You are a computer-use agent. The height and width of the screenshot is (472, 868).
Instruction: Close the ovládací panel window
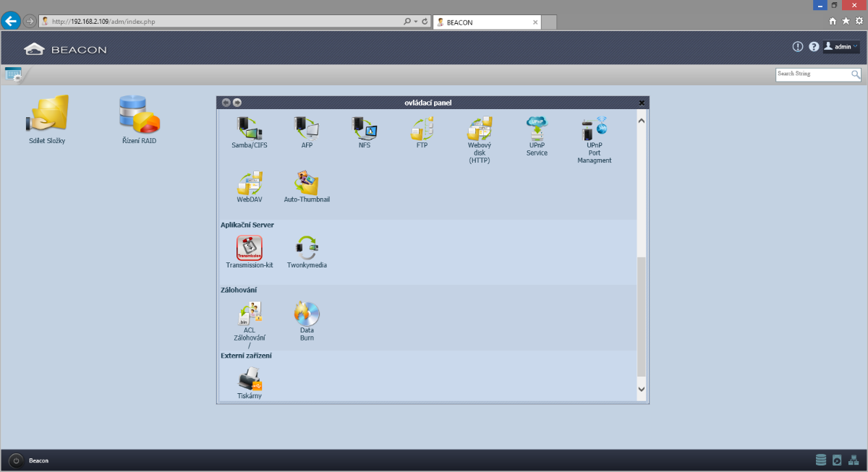[x=642, y=103]
